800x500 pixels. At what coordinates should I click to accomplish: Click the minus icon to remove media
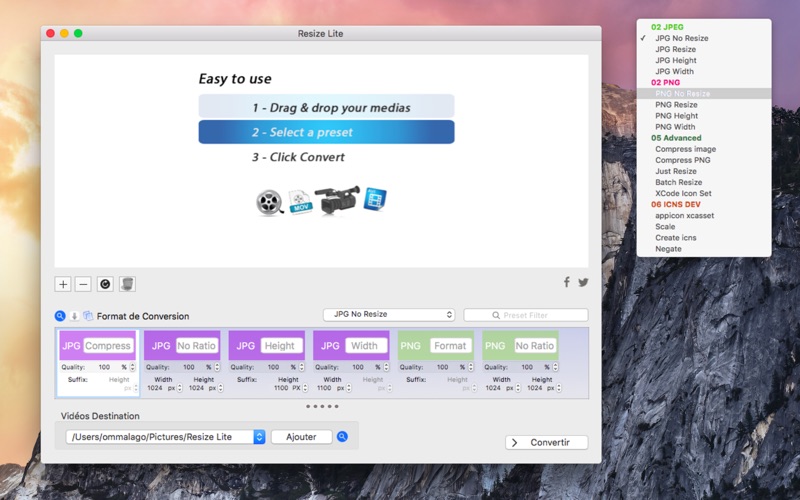pos(83,284)
